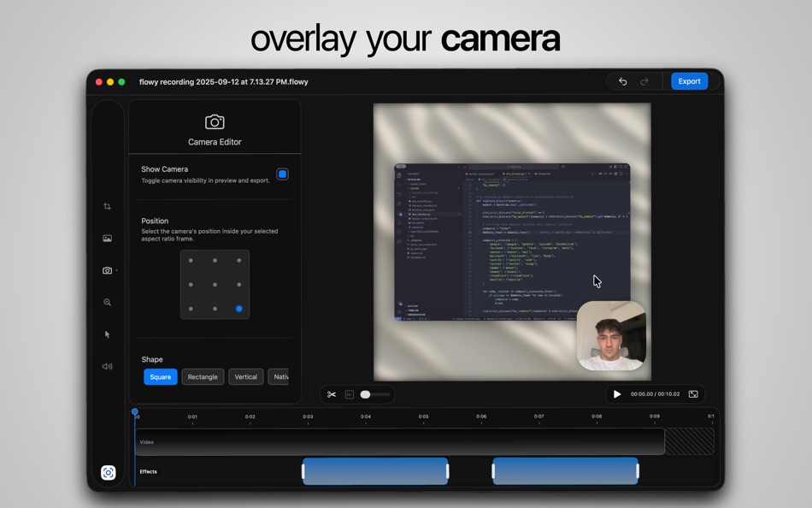Select the scissors cut tool below the preview
Viewport: 812px width, 508px height.
(x=332, y=394)
